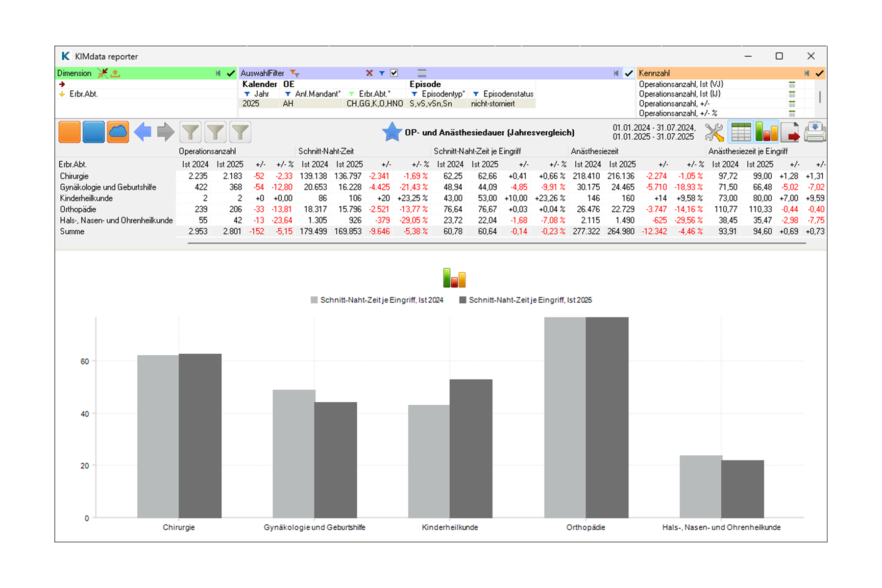Select the Erbr.Abt. dimension entry
The height and width of the screenshot is (588, 882).
83,94
